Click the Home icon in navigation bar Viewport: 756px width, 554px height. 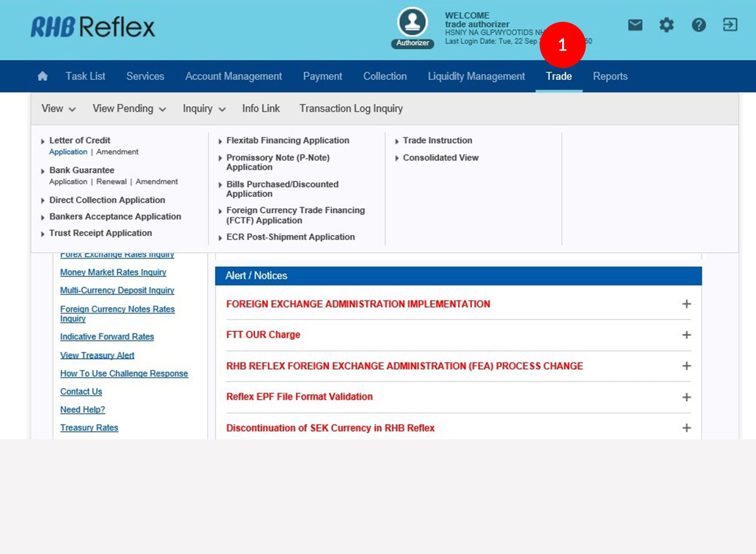coord(42,76)
